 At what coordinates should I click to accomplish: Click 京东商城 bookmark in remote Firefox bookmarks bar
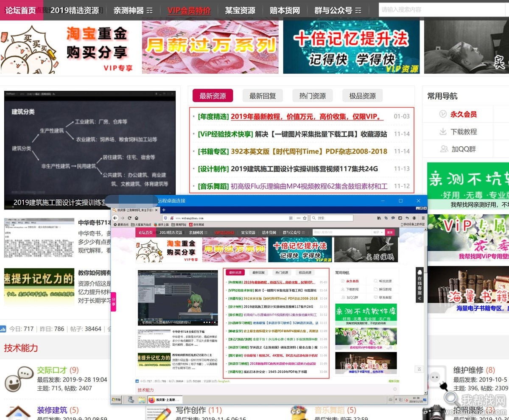click(x=197, y=224)
